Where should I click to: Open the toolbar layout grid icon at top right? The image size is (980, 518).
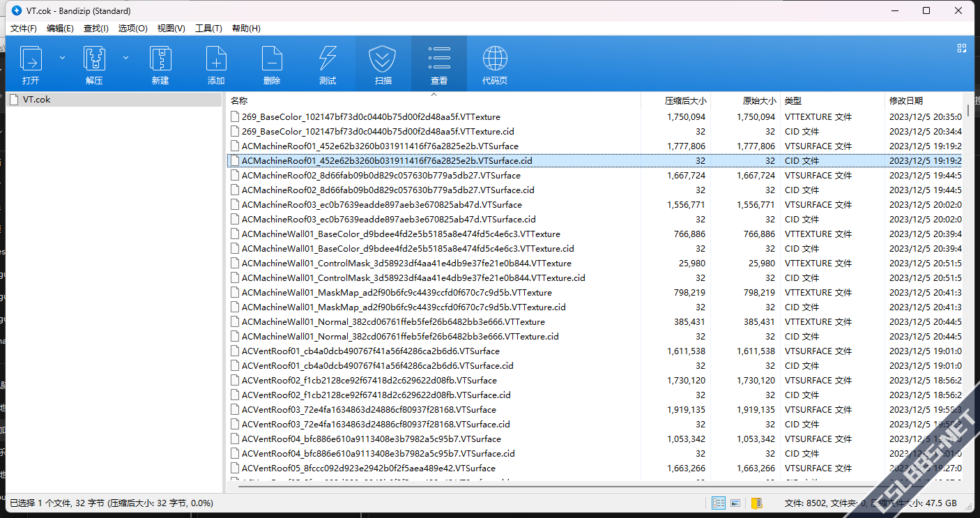tap(962, 48)
